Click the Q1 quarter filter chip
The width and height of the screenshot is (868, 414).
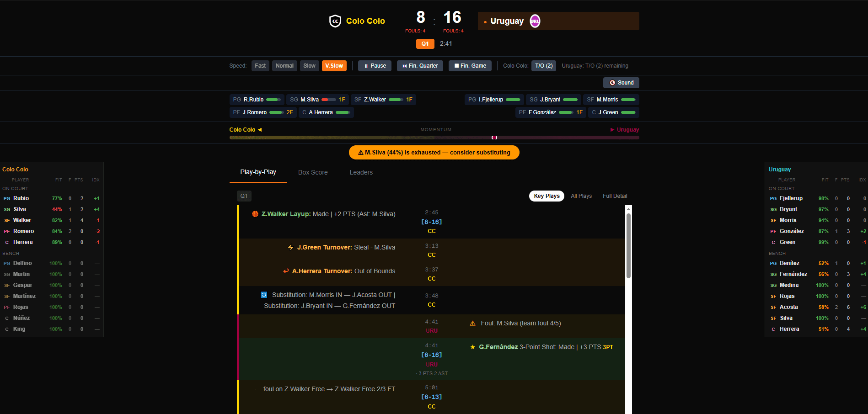[244, 196]
